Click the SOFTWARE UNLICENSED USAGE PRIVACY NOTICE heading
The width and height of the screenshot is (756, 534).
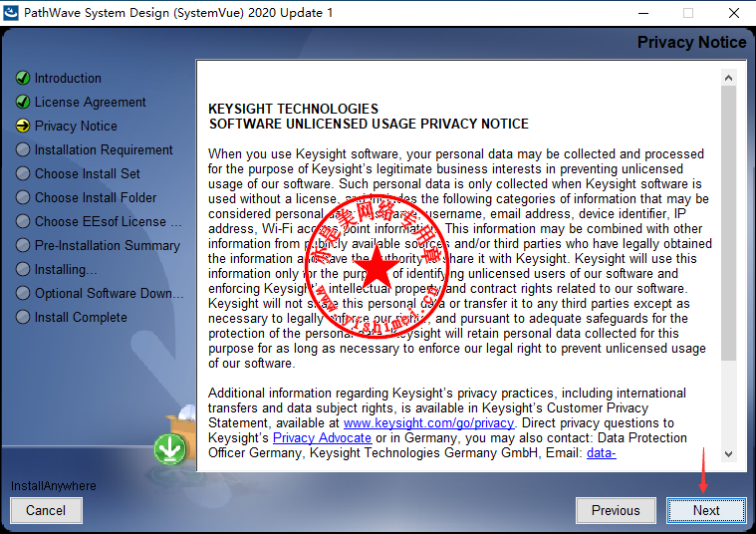[x=369, y=124]
